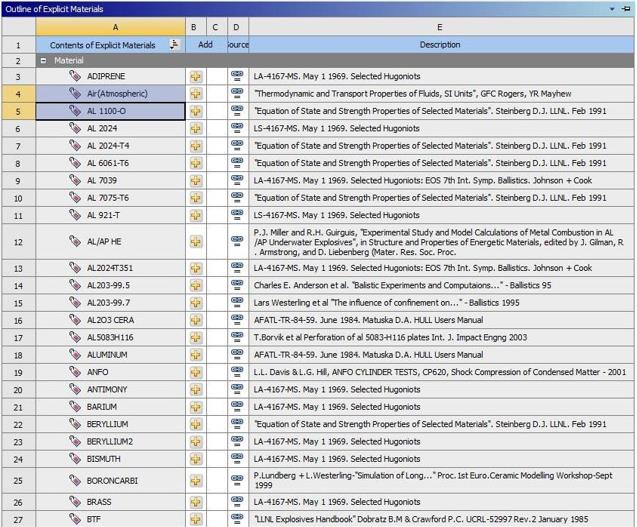Click the source icon for Air(Atmospheric)
Screen dimensions: 637x527
click(237, 93)
